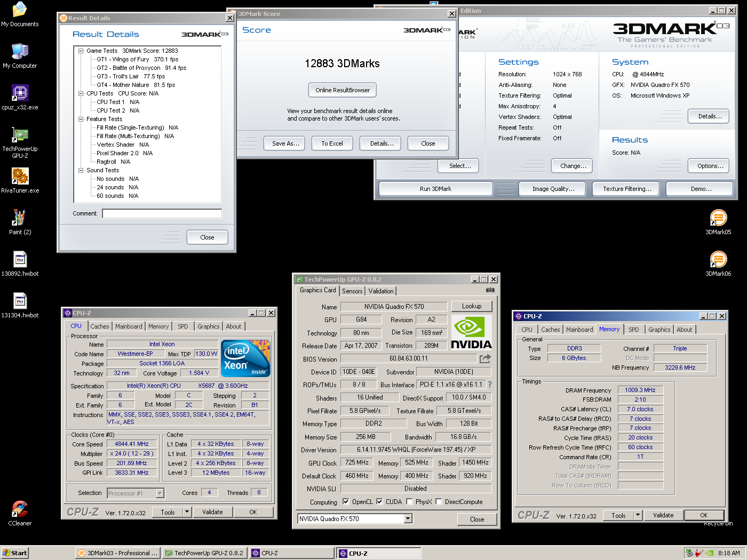
Task: Open My Computer desktop icon
Action: [x=20, y=55]
